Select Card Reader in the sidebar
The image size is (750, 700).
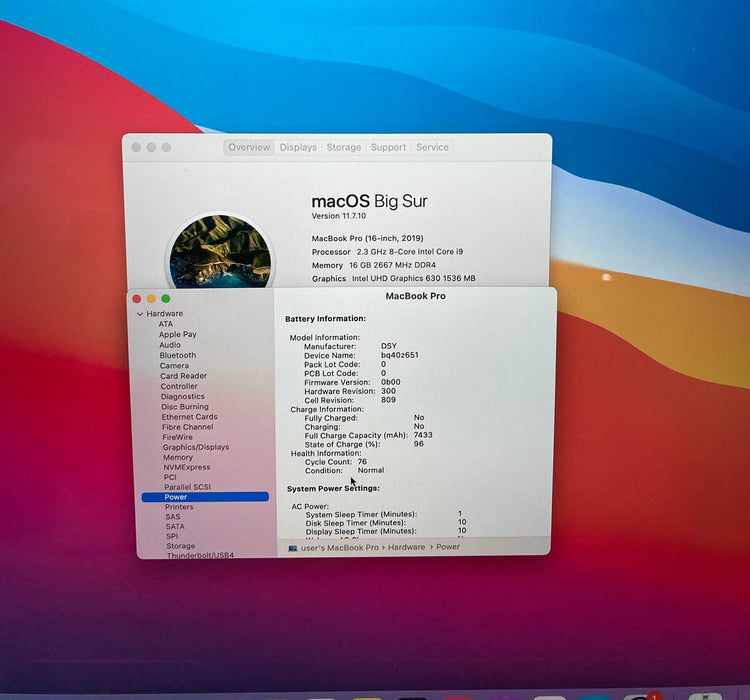pos(183,376)
